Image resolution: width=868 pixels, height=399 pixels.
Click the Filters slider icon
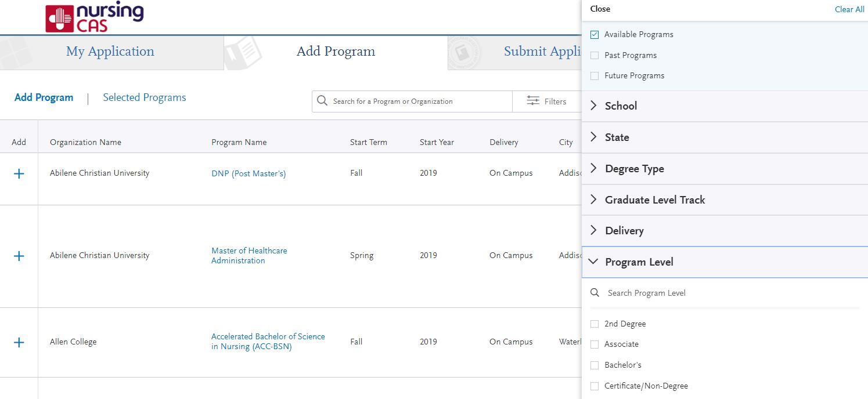pos(532,101)
